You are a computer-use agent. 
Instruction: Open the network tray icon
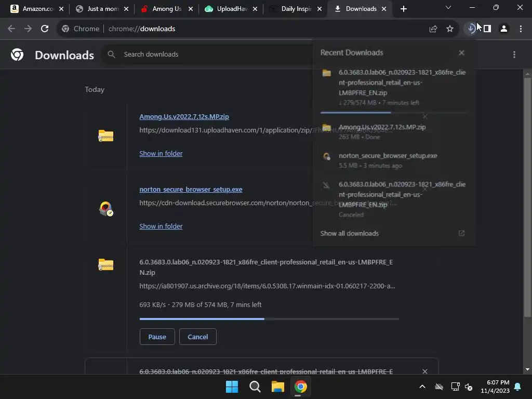[455, 387]
